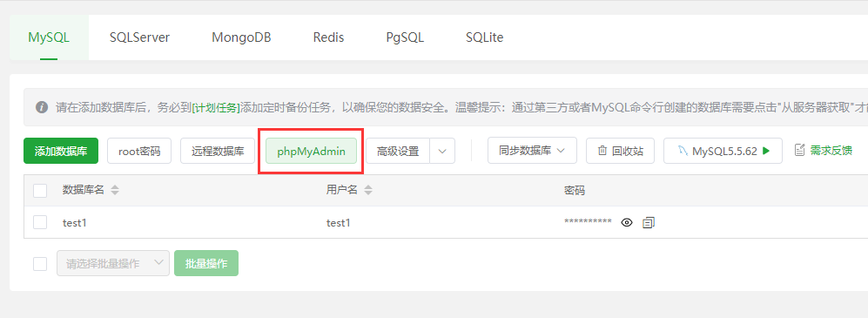Copy test1 password with copy icon

(x=649, y=223)
